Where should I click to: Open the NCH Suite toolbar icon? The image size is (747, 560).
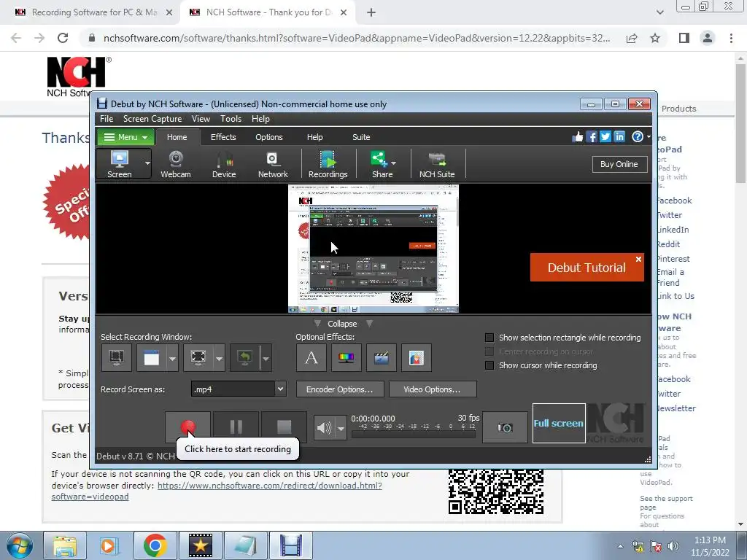[437, 164]
